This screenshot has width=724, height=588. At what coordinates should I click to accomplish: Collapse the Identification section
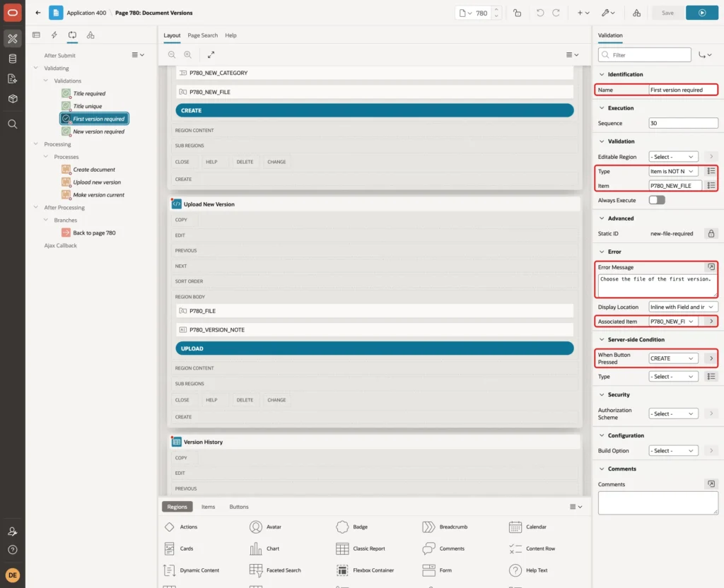[601, 74]
